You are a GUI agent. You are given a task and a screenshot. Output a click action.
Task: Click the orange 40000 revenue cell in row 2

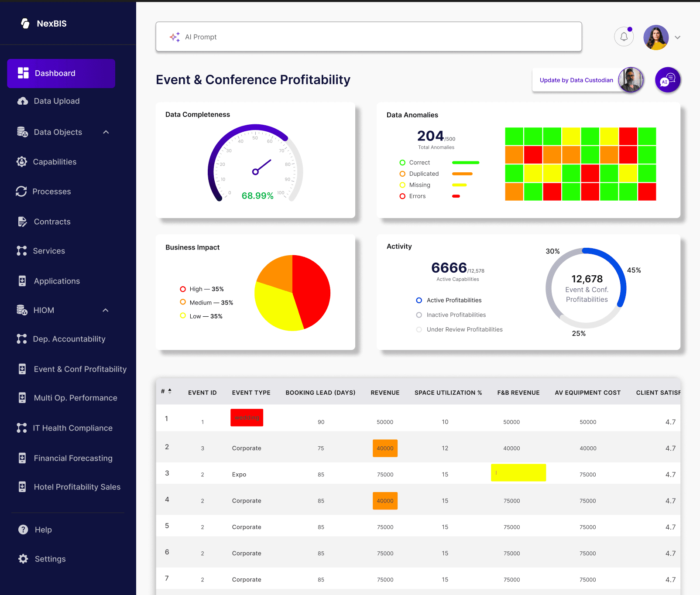tap(385, 448)
